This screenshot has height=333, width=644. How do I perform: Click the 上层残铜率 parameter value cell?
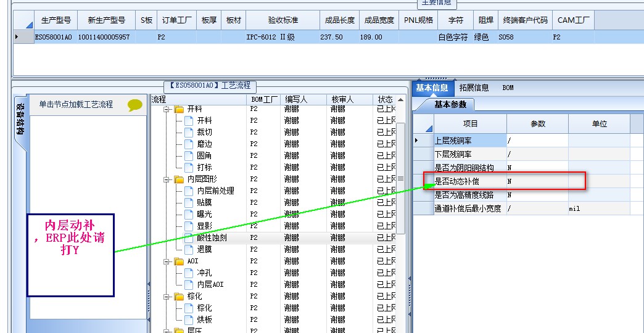coord(538,141)
